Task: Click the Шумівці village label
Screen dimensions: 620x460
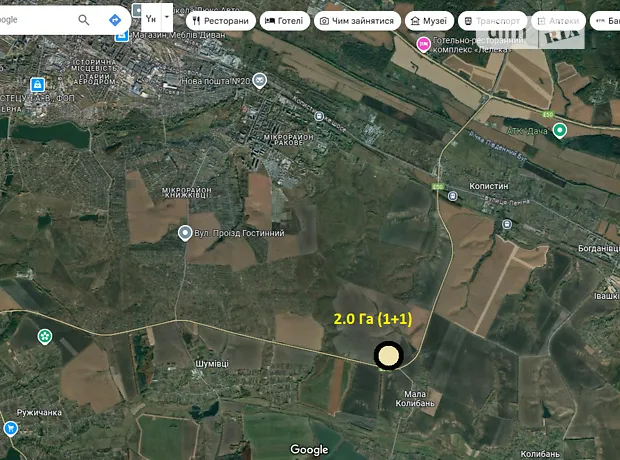Action: tap(212, 364)
